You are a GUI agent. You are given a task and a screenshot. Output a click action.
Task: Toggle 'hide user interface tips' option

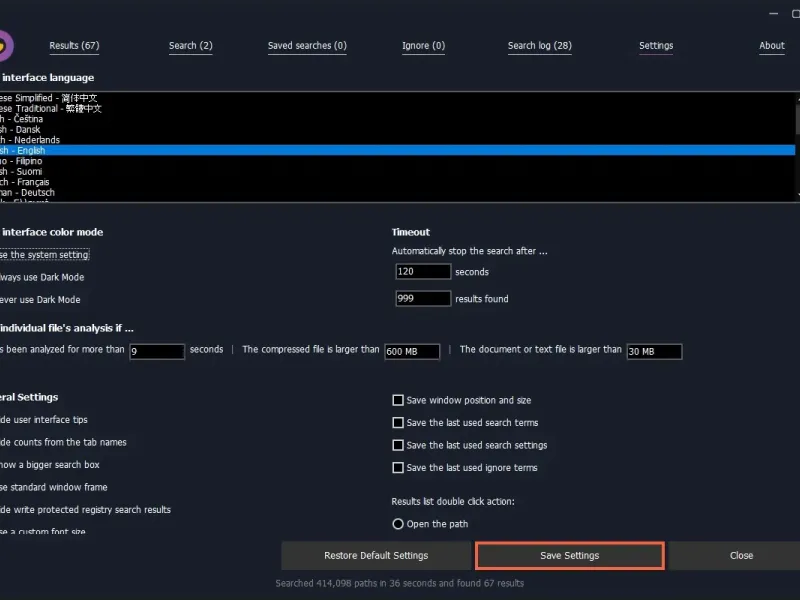(44, 419)
